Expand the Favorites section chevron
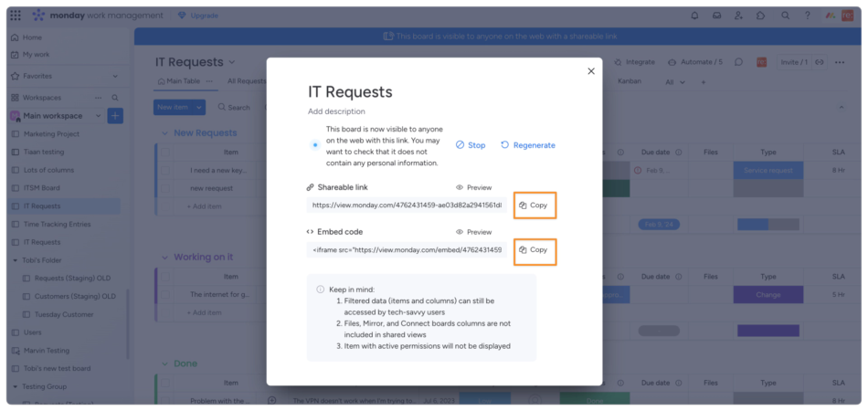 pyautogui.click(x=115, y=76)
